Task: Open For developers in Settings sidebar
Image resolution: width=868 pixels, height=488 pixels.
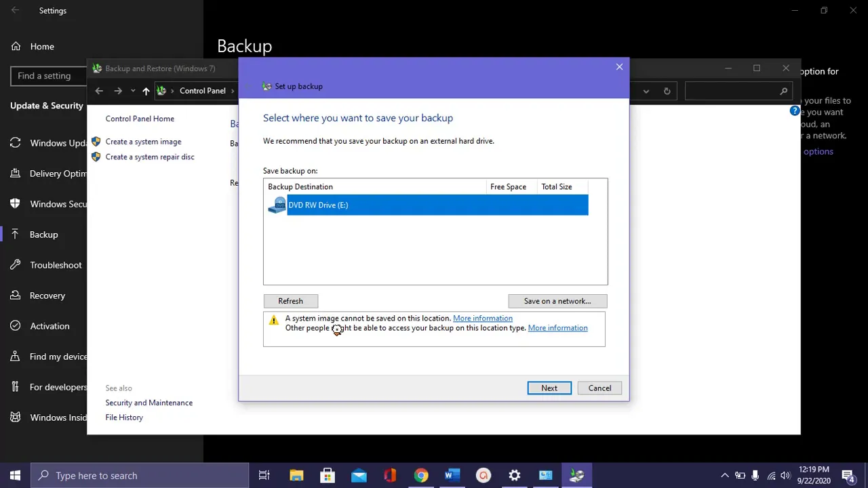Action: (43, 387)
